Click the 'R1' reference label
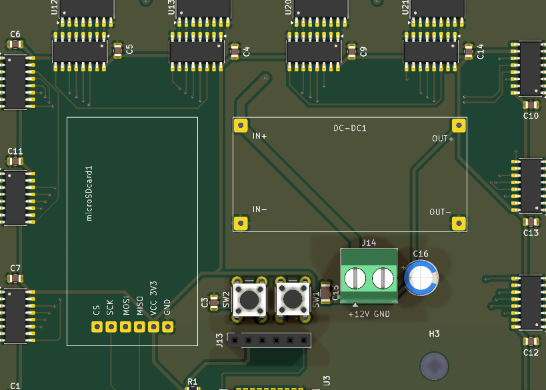The image size is (546, 390). tap(192, 382)
